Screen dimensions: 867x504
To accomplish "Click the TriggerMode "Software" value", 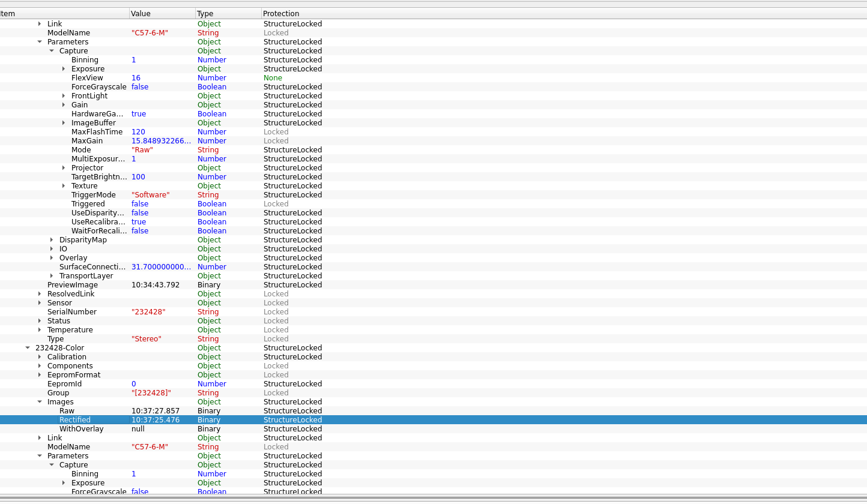I will 150,195.
